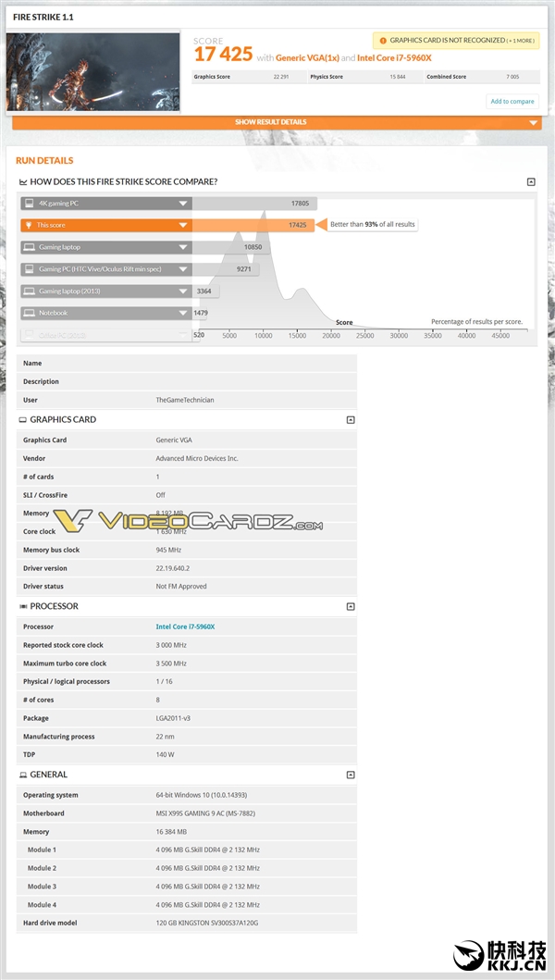
Task: Collapse the PROCESSOR section
Action: pos(351,606)
